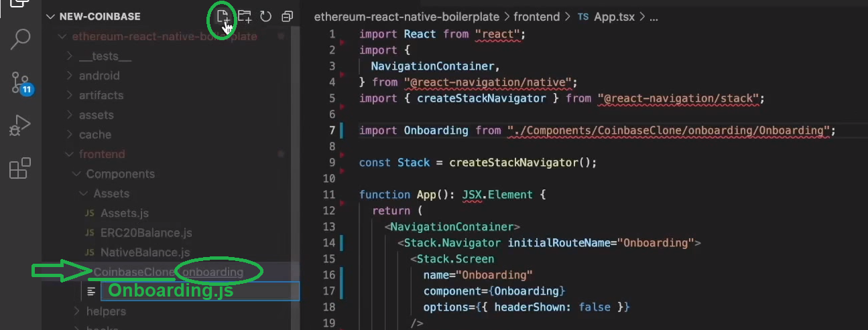Screen dimensions: 868x330
Task: Collapse the ethereum-react-native-boilerplate folder
Action: [164, 37]
